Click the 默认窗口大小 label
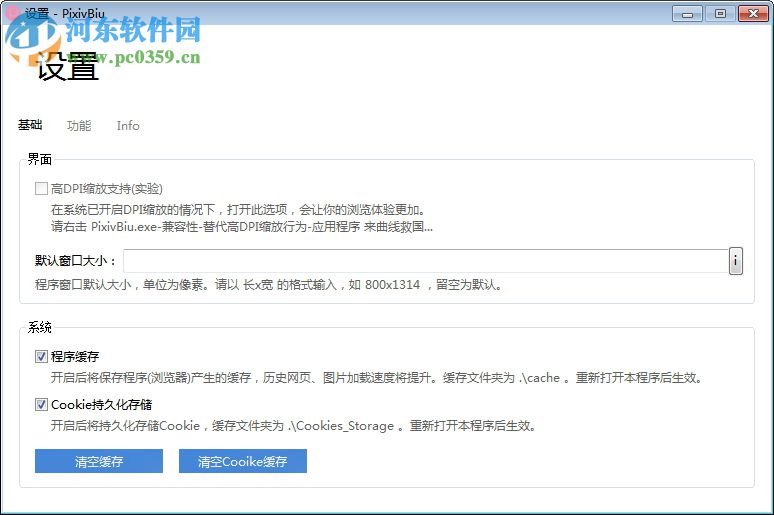774x515 pixels. click(75, 261)
